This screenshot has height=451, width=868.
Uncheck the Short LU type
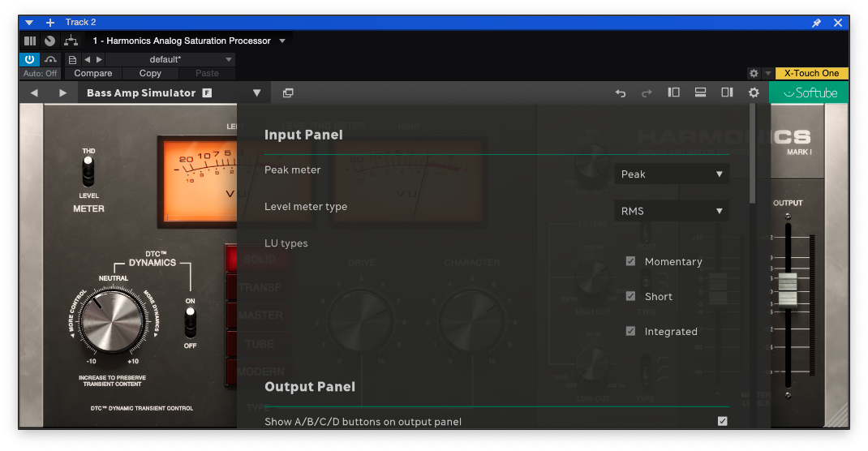click(x=630, y=296)
